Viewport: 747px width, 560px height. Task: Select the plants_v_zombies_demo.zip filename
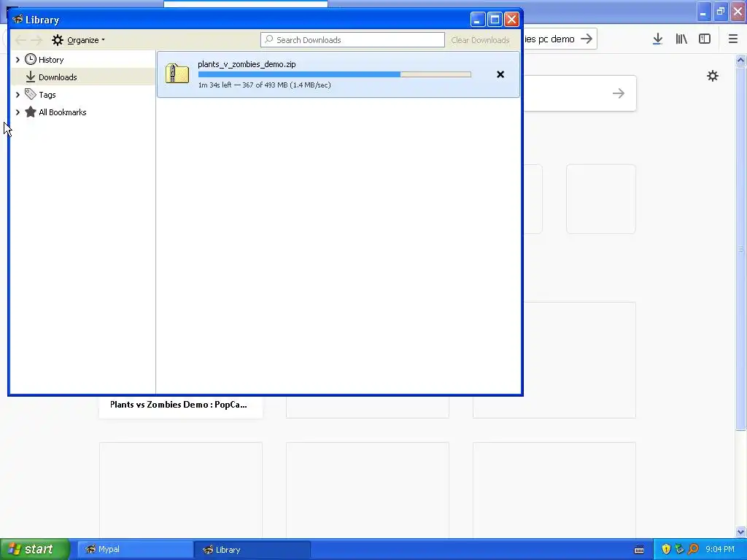pyautogui.click(x=247, y=64)
